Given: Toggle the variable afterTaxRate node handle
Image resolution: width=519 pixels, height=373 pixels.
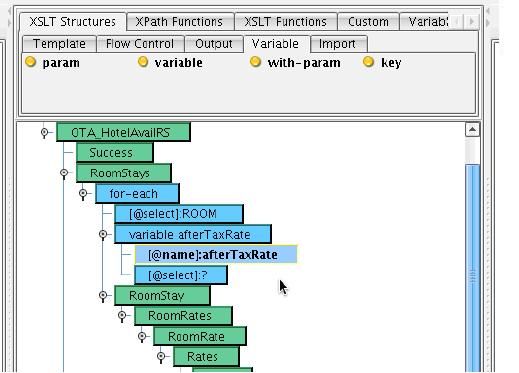Looking at the screenshot, I should coord(103,234).
